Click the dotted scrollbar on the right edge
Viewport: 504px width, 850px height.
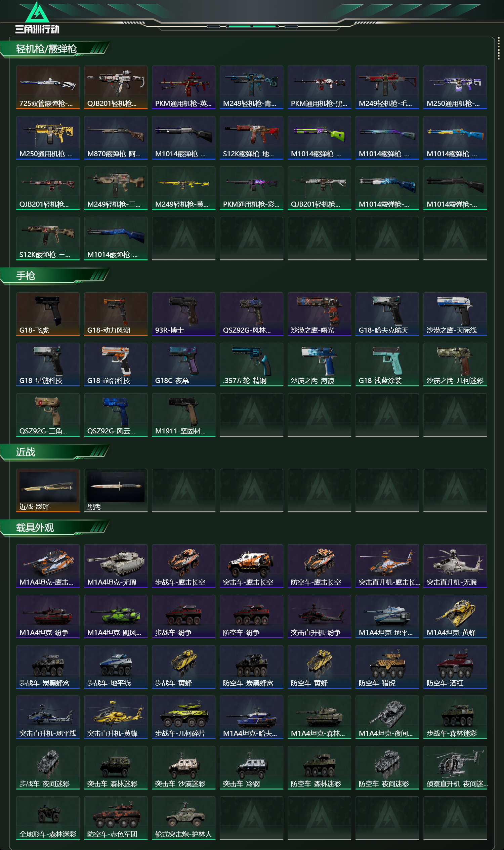pos(499,48)
